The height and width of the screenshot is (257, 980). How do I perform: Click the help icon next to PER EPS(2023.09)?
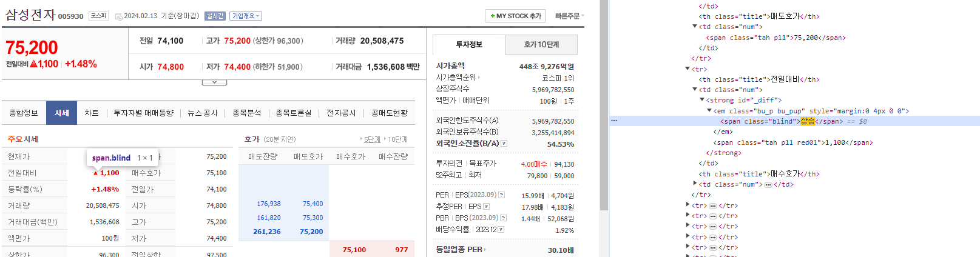(501, 195)
